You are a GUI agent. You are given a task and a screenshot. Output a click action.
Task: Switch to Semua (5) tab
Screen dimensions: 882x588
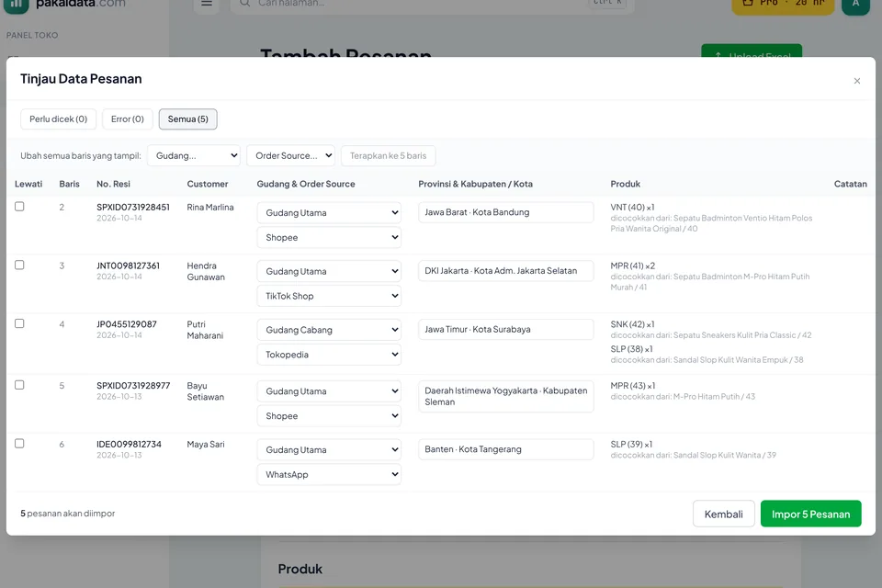tap(187, 119)
